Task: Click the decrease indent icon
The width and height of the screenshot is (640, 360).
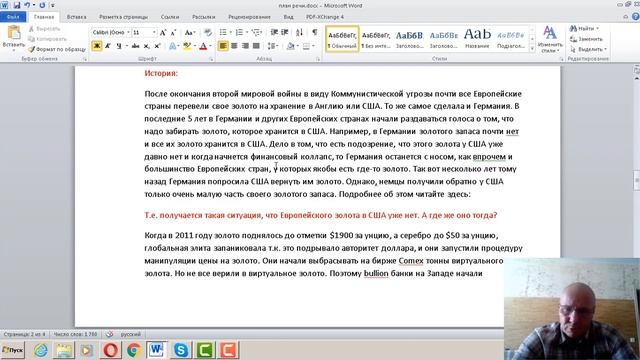Action: point(274,32)
